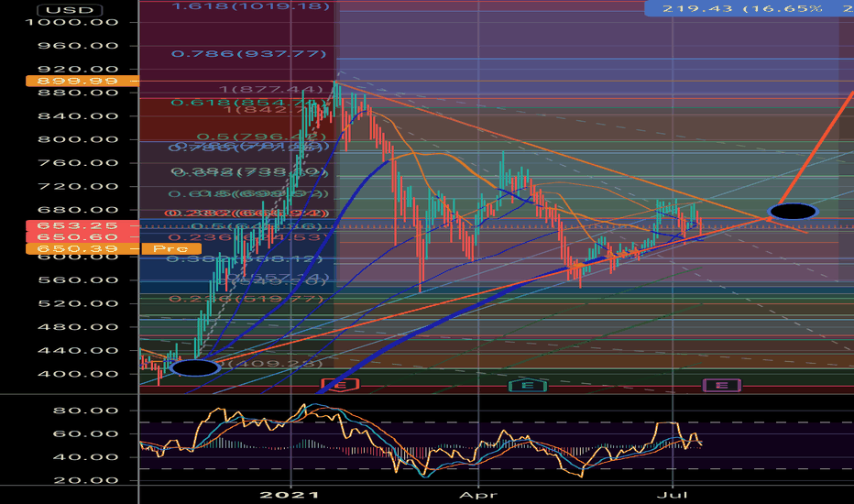Viewport: 854px width, 504px height.
Task: Select the blue 219.43 (16.65% measurement label
Action: tap(749, 8)
